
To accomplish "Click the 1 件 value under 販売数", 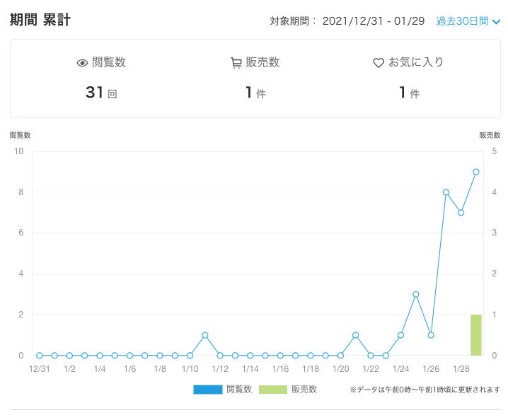I will pos(255,93).
